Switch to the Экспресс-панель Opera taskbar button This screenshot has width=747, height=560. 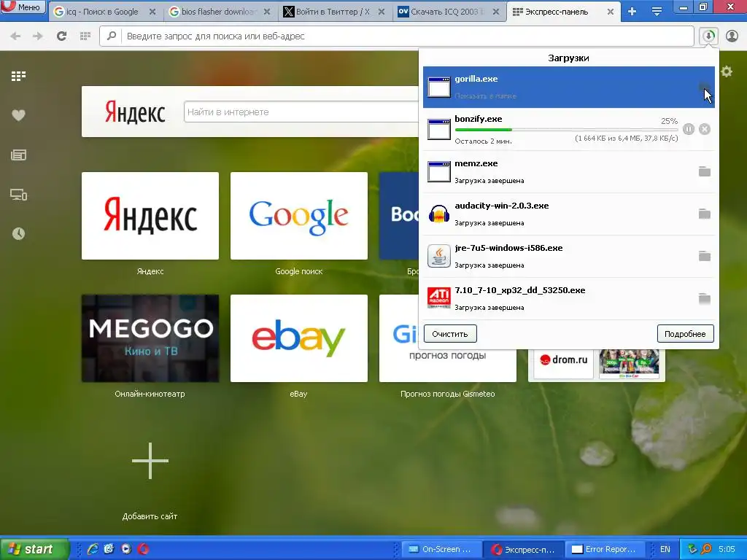pyautogui.click(x=523, y=549)
